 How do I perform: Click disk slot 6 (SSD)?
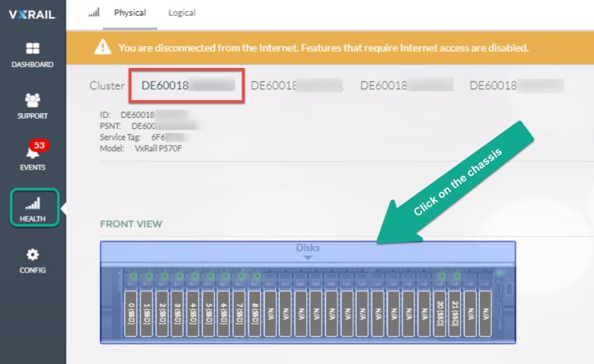click(224, 314)
